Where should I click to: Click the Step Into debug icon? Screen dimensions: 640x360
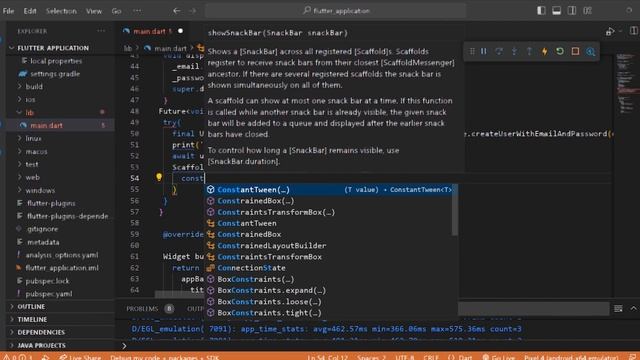514,51
